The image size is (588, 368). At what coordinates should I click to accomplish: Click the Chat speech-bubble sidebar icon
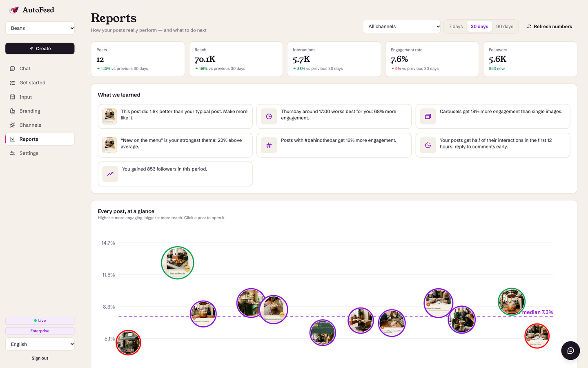(x=12, y=69)
